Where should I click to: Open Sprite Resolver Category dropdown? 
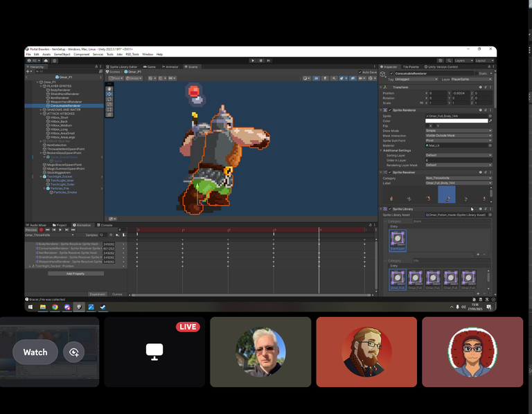tap(459, 178)
